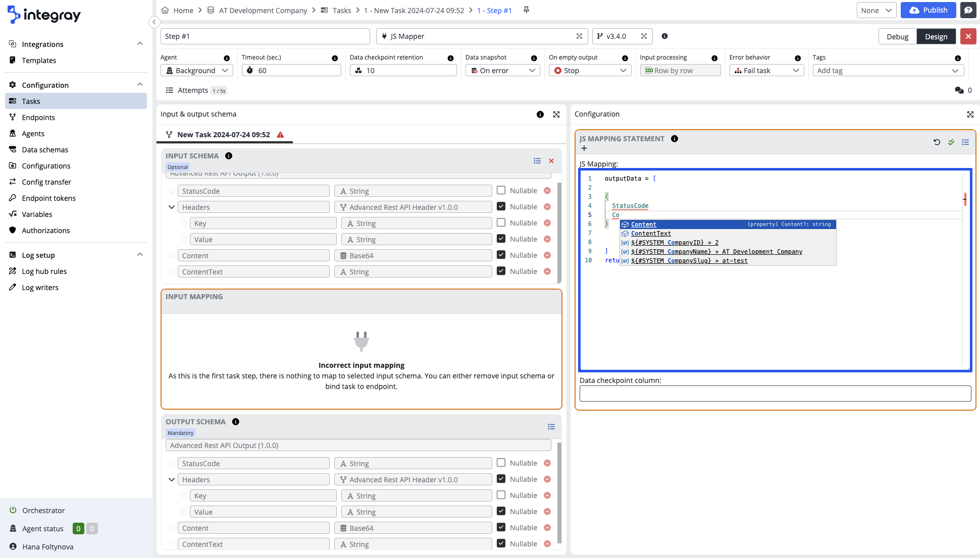Open the Agent Background dropdown
This screenshot has height=558, width=980.
pos(196,71)
